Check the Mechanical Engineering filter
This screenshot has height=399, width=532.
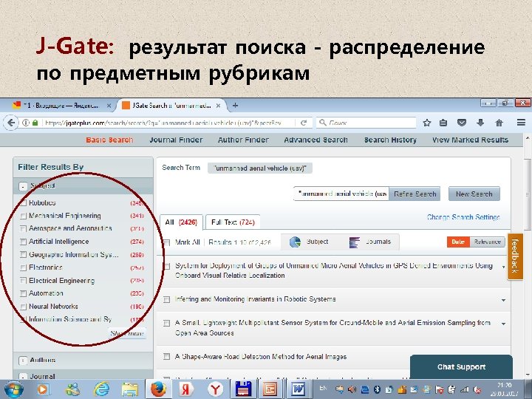(x=23, y=216)
